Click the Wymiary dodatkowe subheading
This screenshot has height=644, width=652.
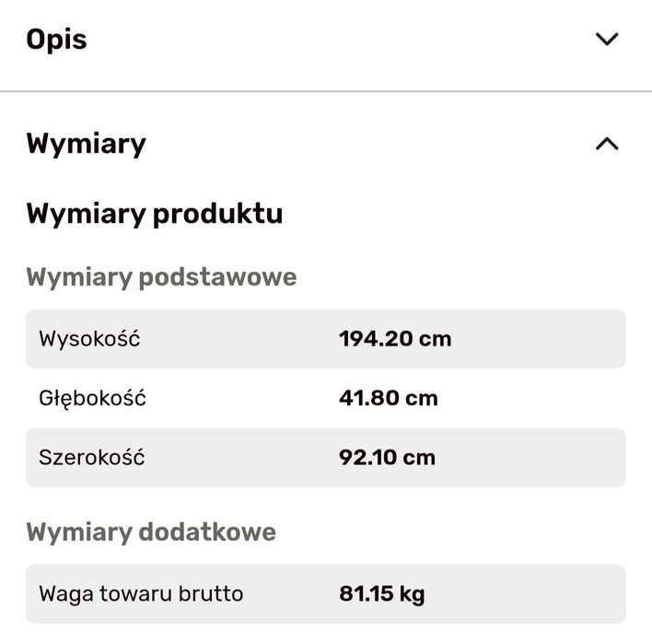point(151,532)
